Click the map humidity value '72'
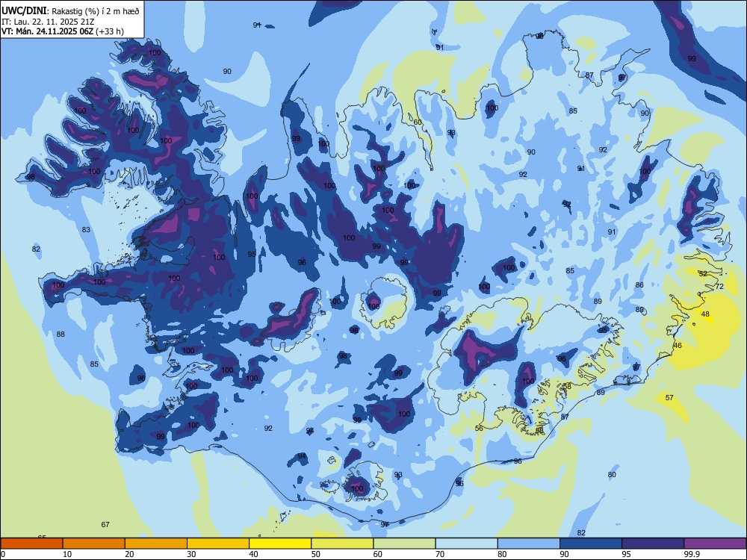 719,286
